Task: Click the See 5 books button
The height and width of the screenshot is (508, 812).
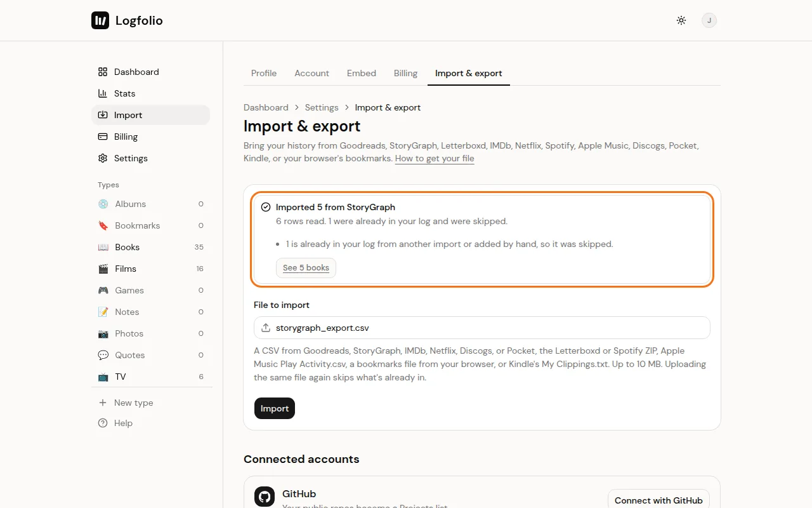Action: click(306, 268)
